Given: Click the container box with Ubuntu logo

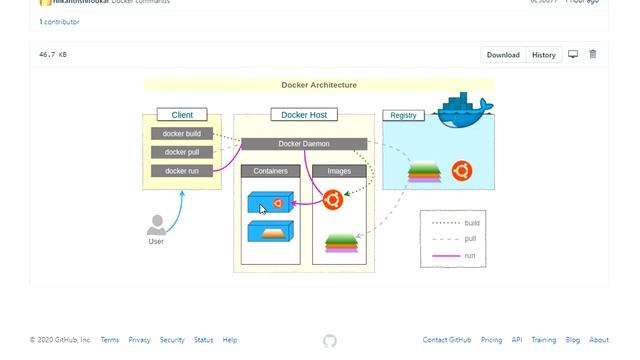Looking at the screenshot, I should (x=271, y=202).
